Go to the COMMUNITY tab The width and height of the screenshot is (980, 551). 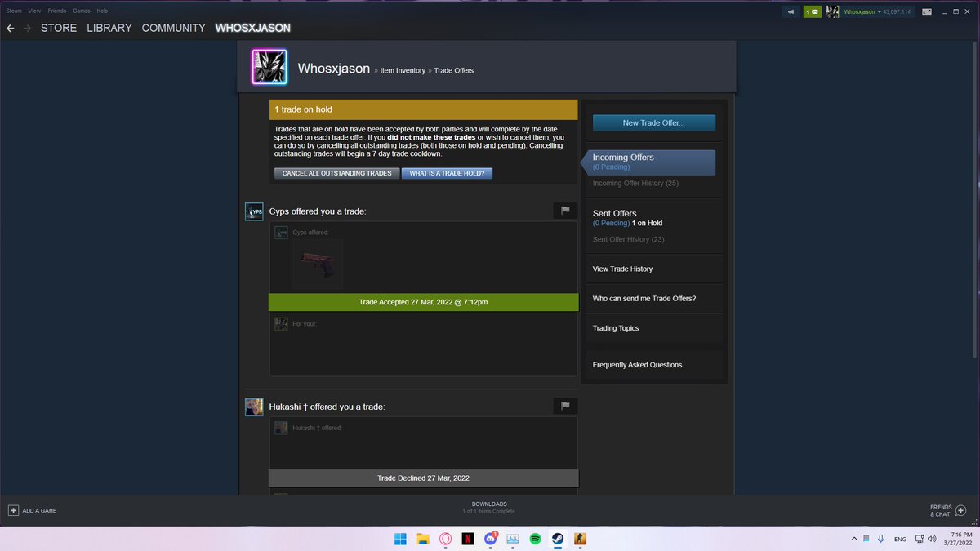click(173, 28)
